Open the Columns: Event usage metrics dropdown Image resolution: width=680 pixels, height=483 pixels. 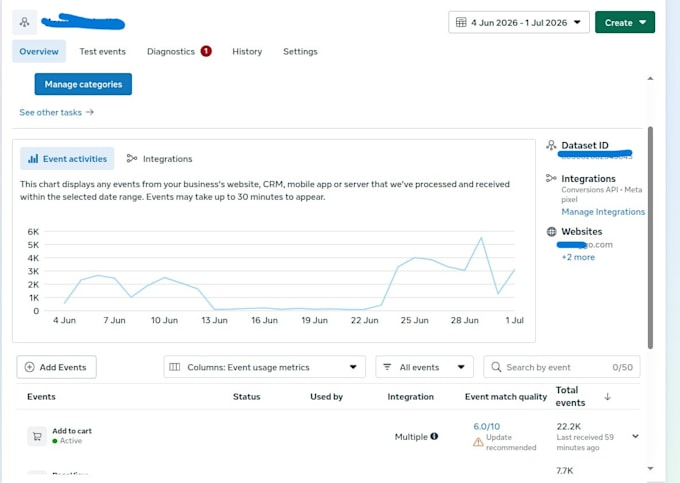pyautogui.click(x=265, y=367)
